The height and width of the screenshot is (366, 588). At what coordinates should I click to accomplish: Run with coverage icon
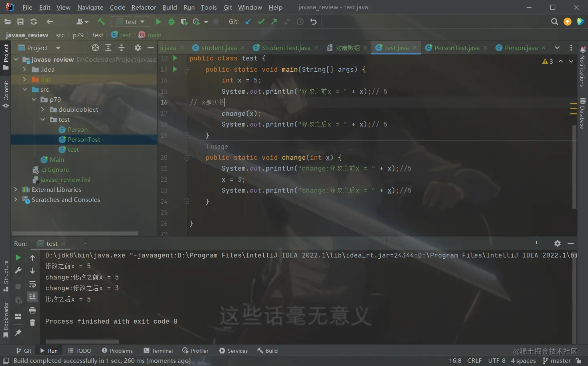click(x=184, y=22)
